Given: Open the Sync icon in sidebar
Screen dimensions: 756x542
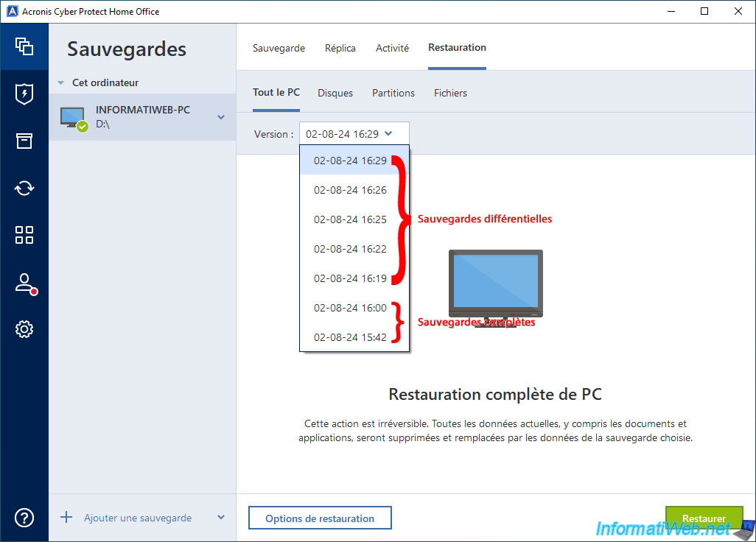Looking at the screenshot, I should 24,188.
